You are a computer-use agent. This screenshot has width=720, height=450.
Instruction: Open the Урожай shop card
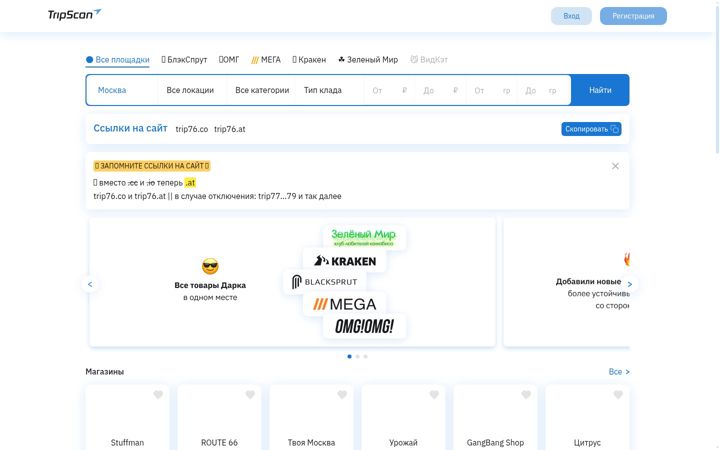click(x=403, y=418)
